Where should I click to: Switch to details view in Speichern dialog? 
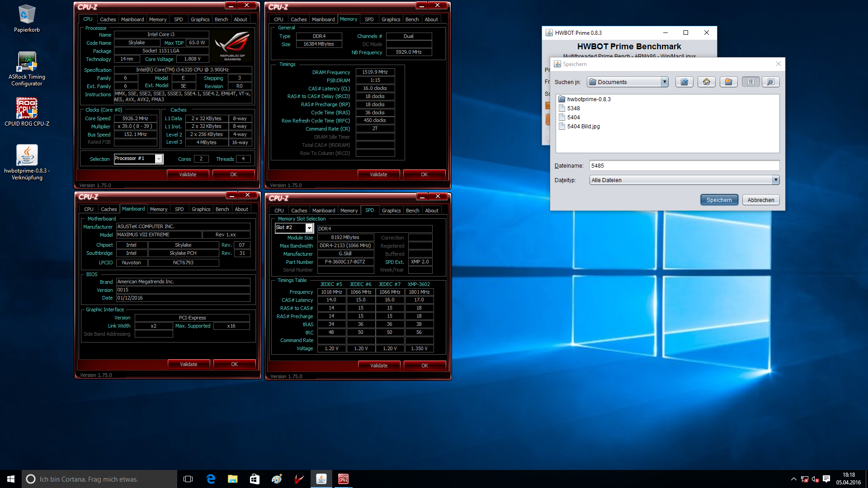point(770,82)
